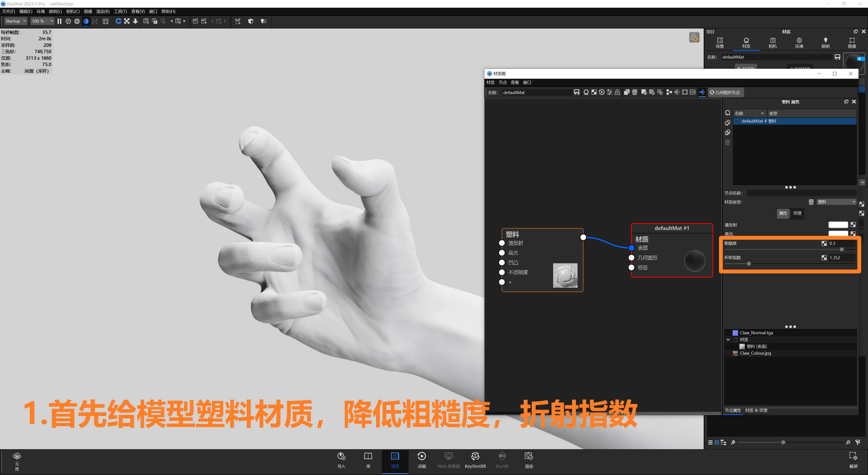Image resolution: width=868 pixels, height=475 pixels.
Task: Click the 属性 button in plastic properties
Action: click(x=783, y=213)
